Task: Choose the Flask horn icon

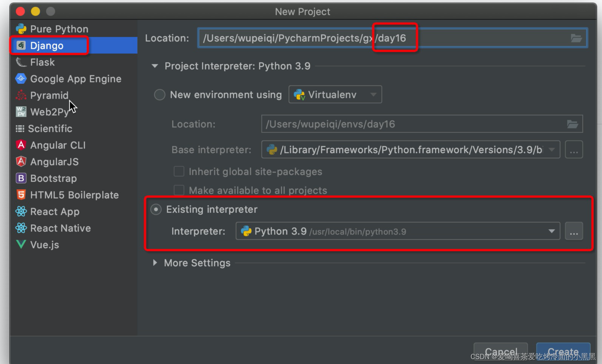Action: pyautogui.click(x=21, y=62)
